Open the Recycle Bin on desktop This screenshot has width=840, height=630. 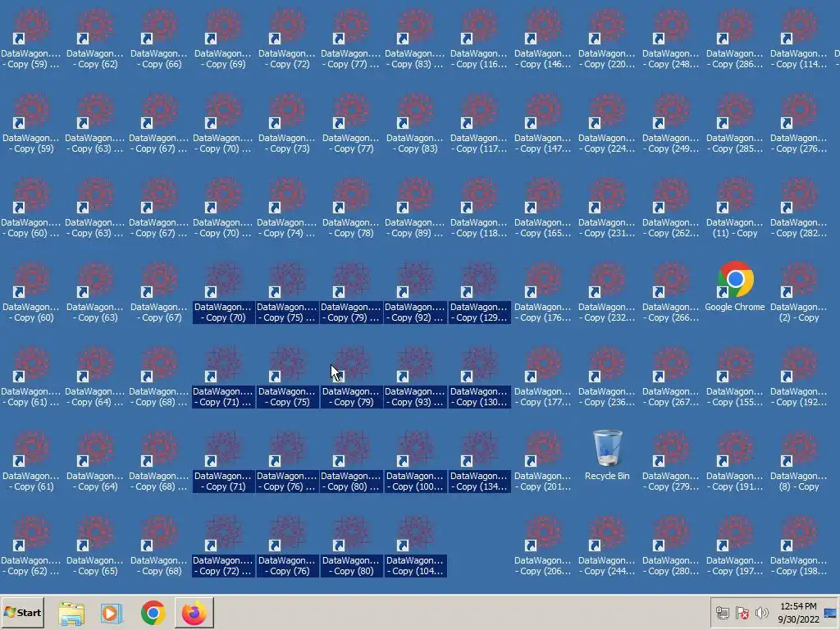(x=607, y=455)
